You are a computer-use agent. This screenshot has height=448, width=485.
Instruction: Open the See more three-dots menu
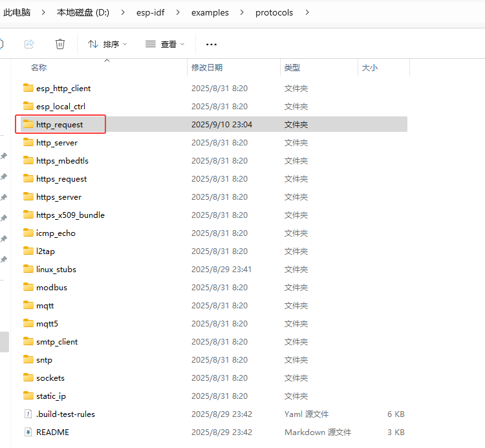211,44
